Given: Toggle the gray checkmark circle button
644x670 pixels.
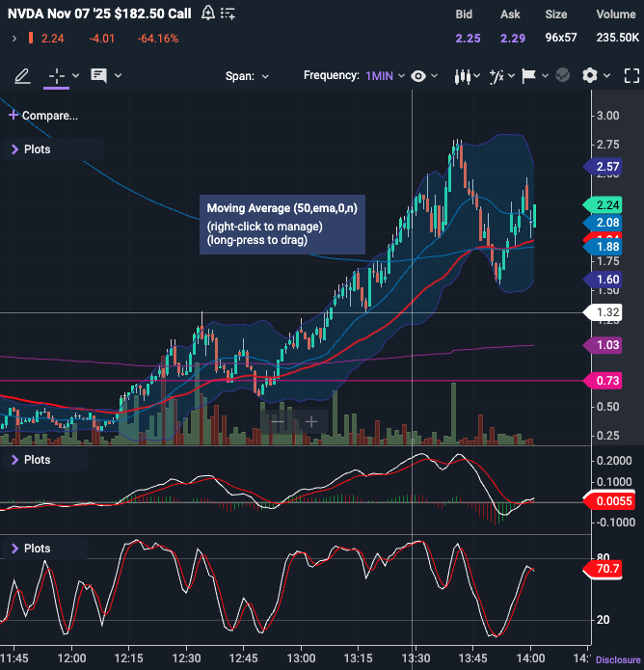Looking at the screenshot, I should click(x=563, y=75).
